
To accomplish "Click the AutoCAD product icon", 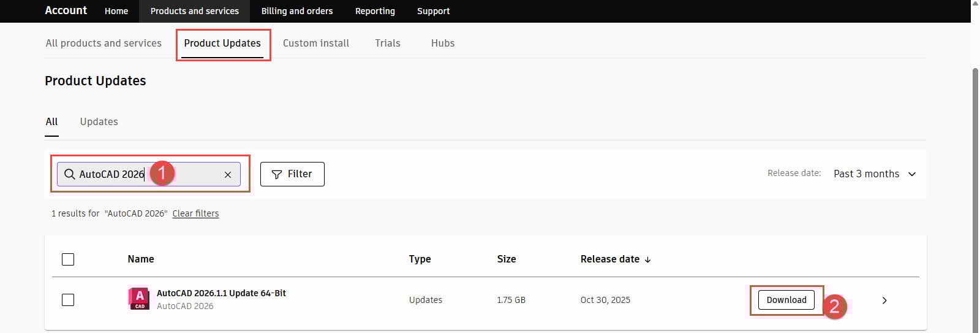I will [x=140, y=299].
